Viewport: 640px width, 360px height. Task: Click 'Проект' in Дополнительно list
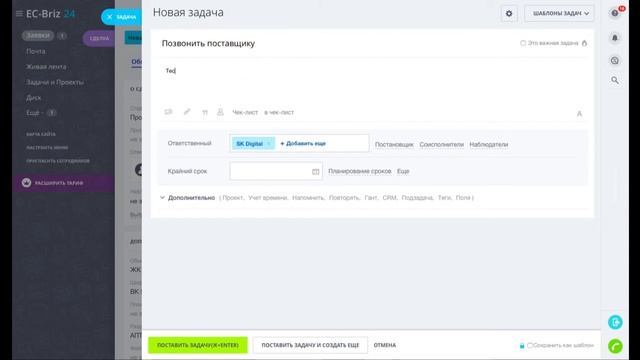[x=233, y=198]
